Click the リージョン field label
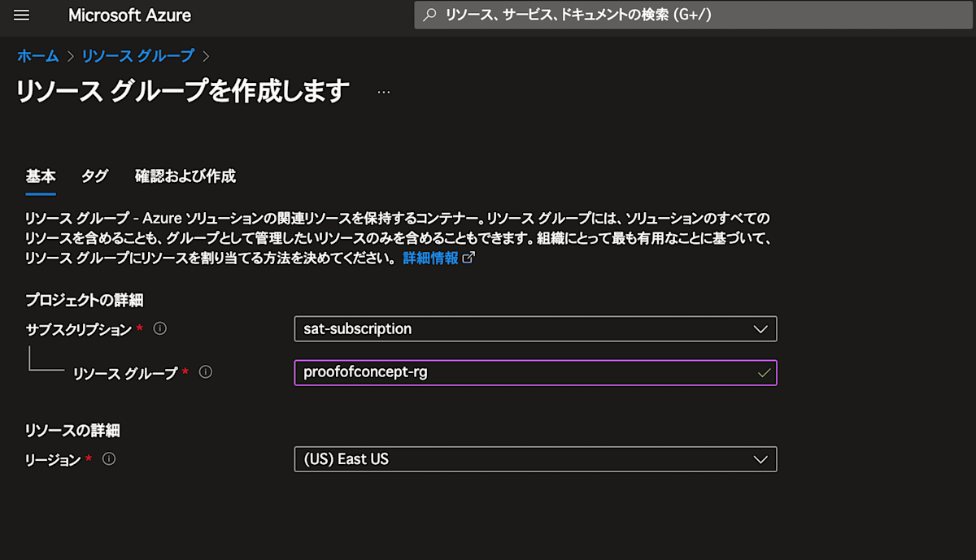This screenshot has width=976, height=560. click(53, 459)
